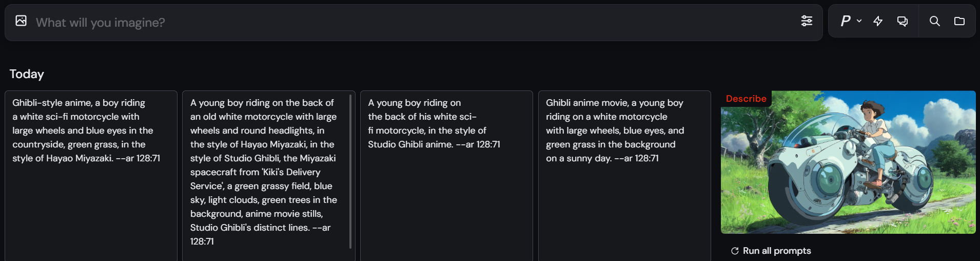Open search with the magnifier icon
This screenshot has height=261, width=980.
pyautogui.click(x=935, y=21)
